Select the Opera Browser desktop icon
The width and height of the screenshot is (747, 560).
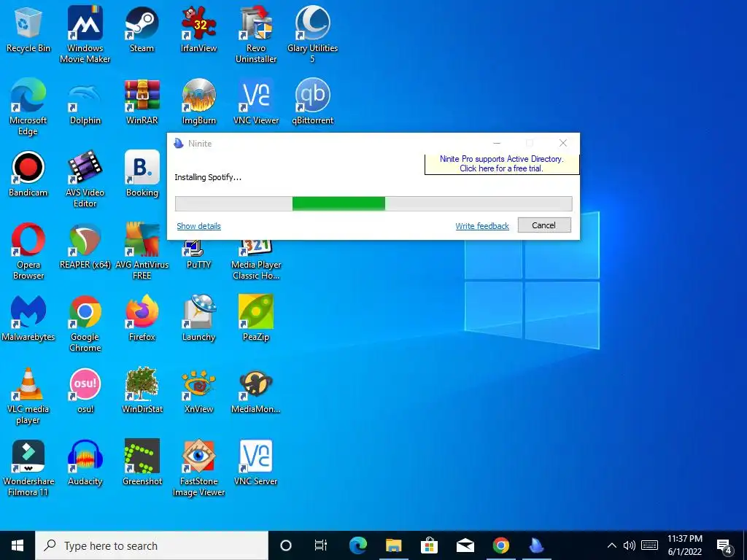[x=28, y=252]
